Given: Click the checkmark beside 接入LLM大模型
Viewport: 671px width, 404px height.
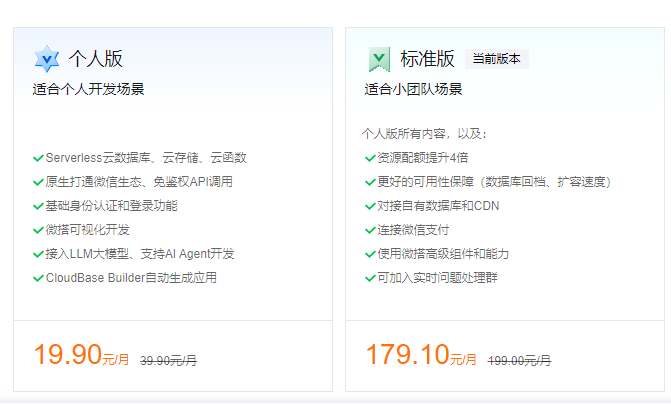Looking at the screenshot, I should pos(38,254).
